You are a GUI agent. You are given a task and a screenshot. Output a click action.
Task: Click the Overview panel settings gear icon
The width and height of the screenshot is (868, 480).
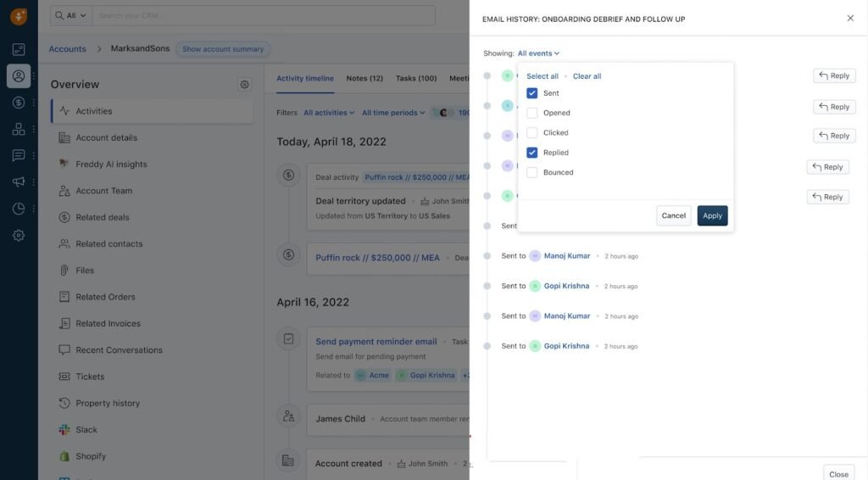coord(245,85)
